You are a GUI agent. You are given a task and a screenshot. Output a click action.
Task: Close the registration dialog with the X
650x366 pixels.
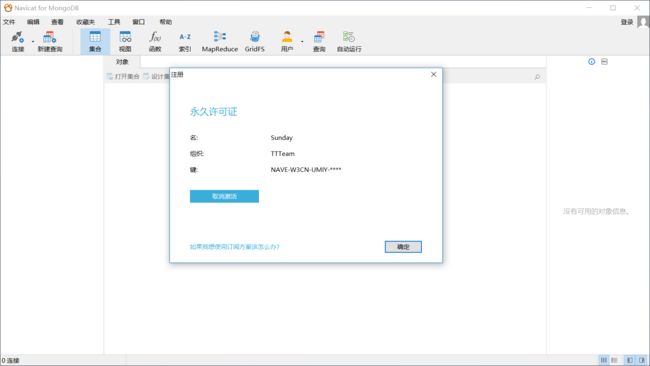pos(434,75)
